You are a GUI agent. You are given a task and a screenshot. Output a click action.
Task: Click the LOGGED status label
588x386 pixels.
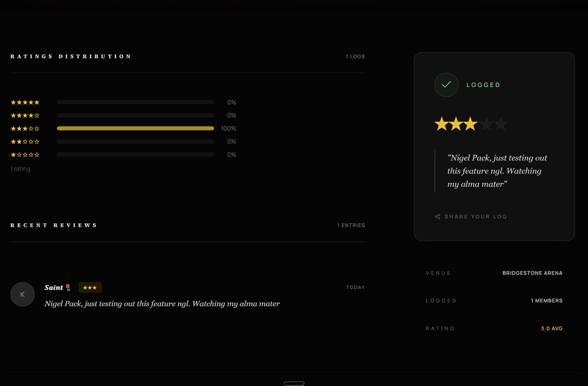tap(483, 85)
